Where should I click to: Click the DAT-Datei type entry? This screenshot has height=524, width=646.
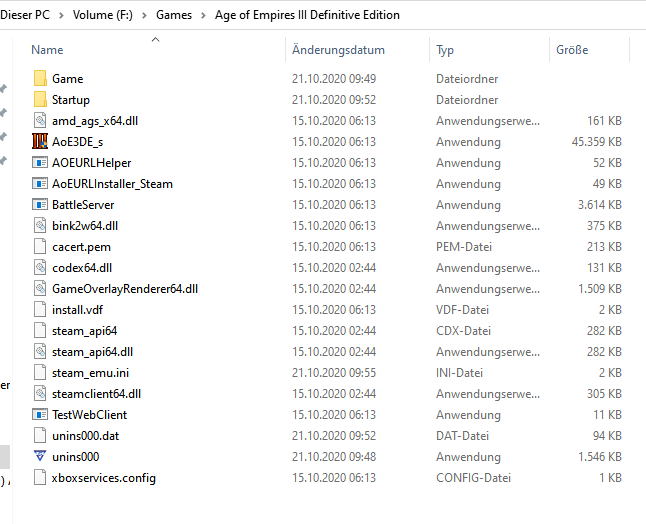pyautogui.click(x=462, y=436)
